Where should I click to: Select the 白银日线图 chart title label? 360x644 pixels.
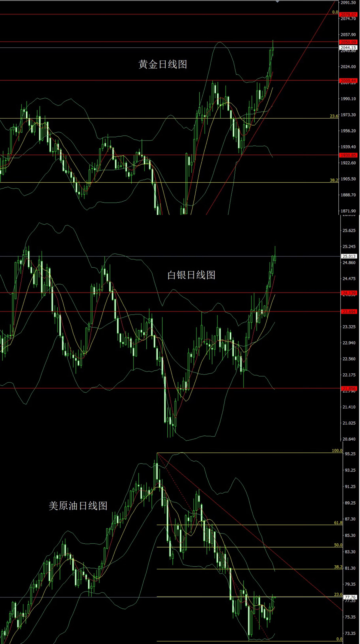[x=191, y=275]
